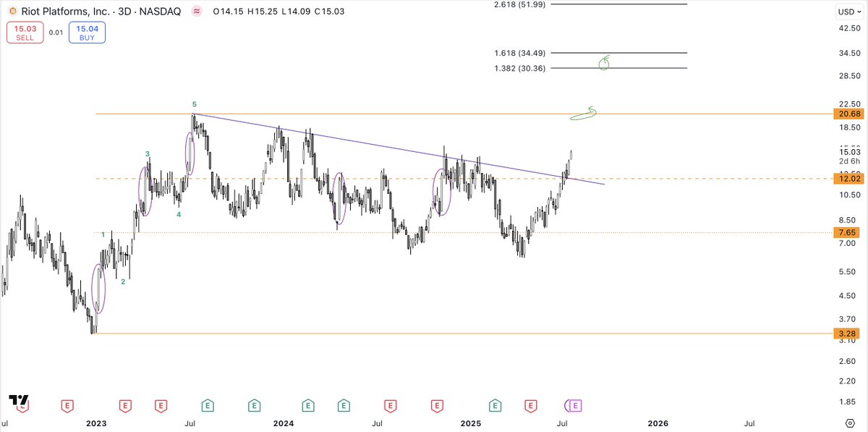Click the 0.01 spread value
Screen dimensions: 868x432
coord(56,33)
